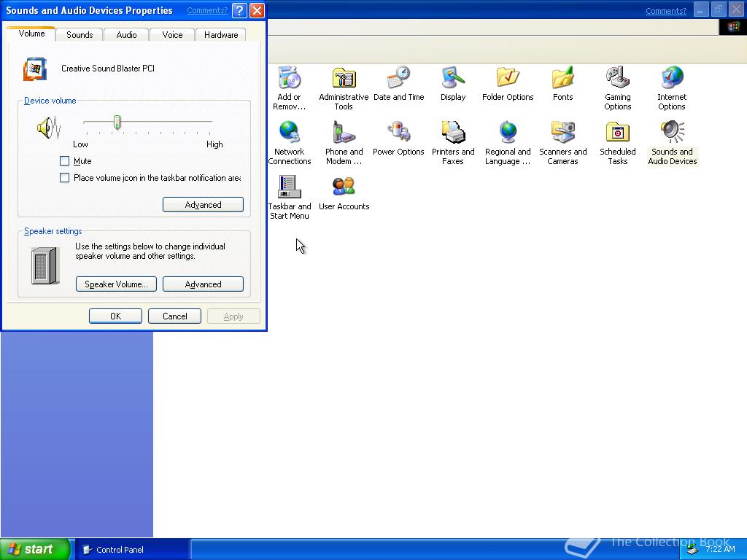Click Comments? link in Control Panel title bar

click(666, 11)
